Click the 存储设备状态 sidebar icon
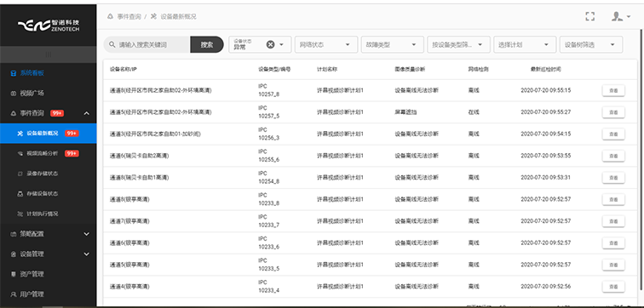The width and height of the screenshot is (644, 308). pos(20,194)
